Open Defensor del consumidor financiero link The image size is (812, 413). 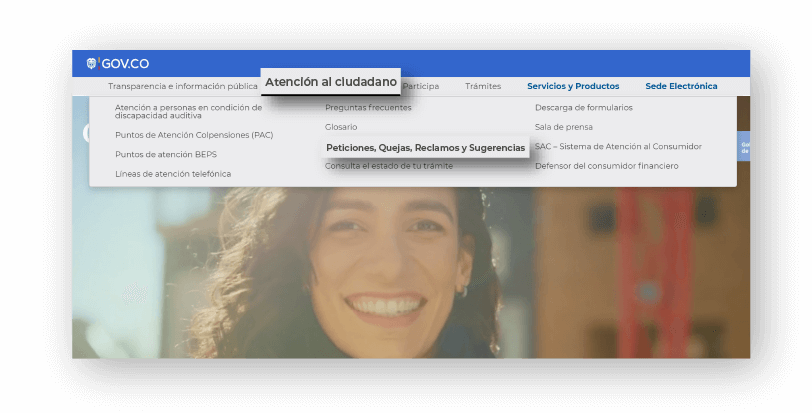click(x=606, y=166)
